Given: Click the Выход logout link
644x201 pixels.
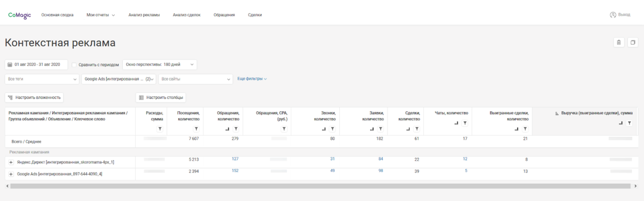Looking at the screenshot, I should [x=620, y=15].
